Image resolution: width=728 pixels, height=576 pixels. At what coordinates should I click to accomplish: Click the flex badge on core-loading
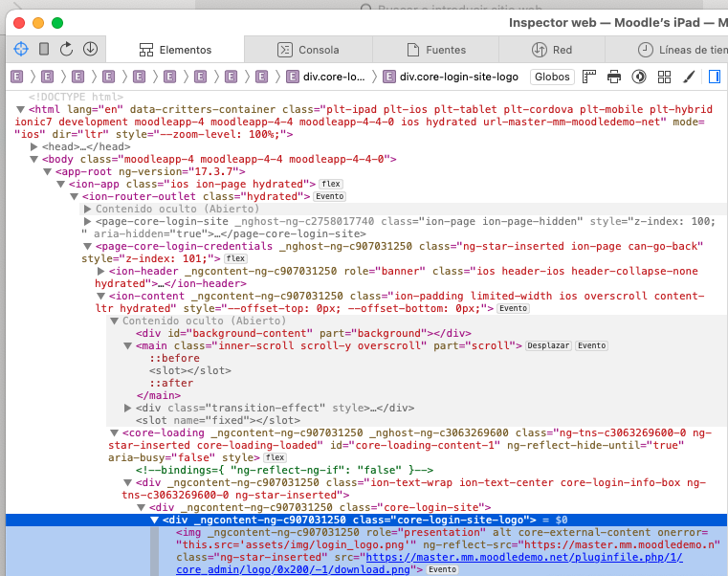tap(276, 457)
